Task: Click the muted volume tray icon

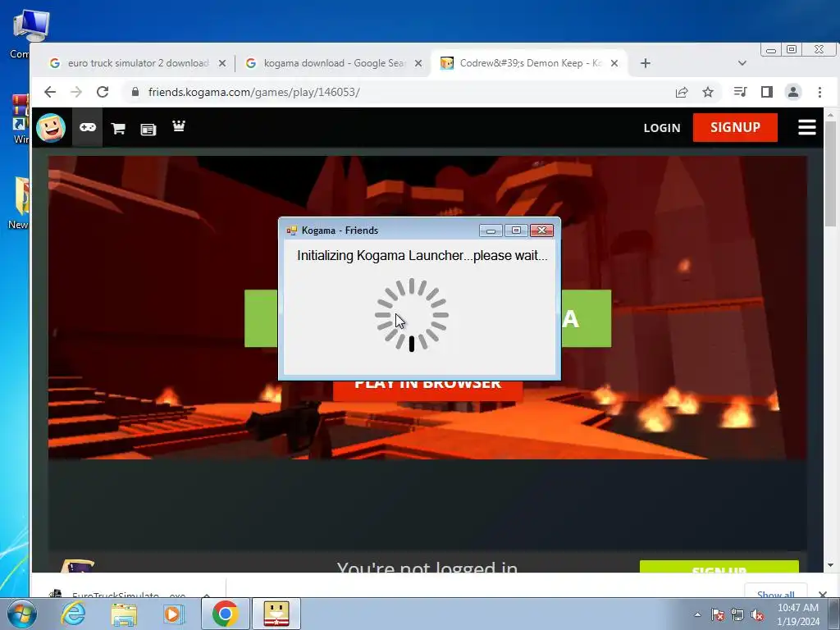Action: click(757, 614)
